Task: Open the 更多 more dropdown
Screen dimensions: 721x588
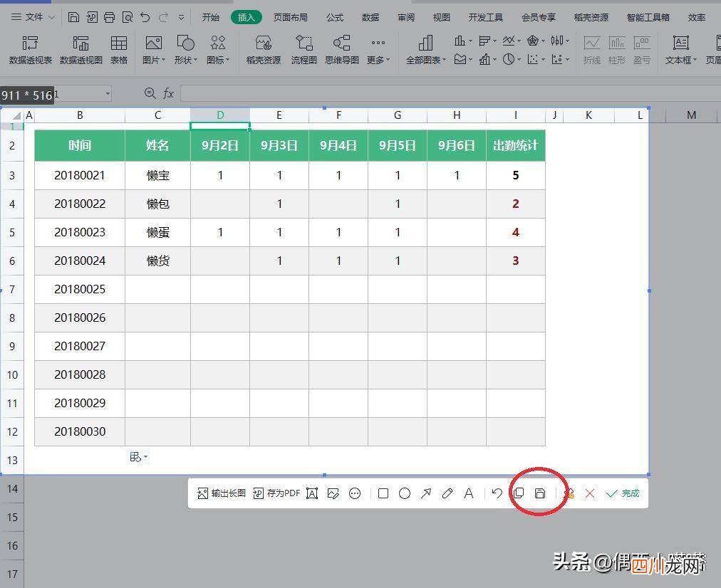Action: (378, 50)
